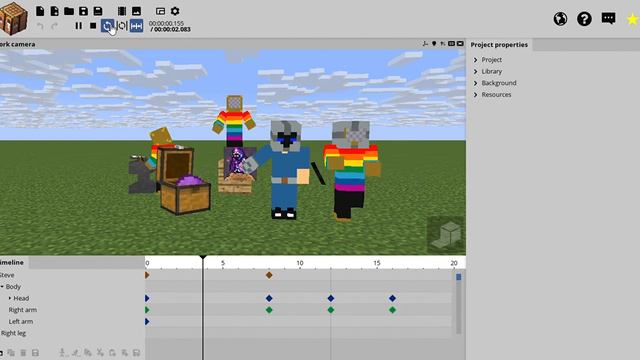Screen dimensions: 640x360
Task: Toggle the viewport aspect-ratio overlay icon
Action: click(451, 44)
